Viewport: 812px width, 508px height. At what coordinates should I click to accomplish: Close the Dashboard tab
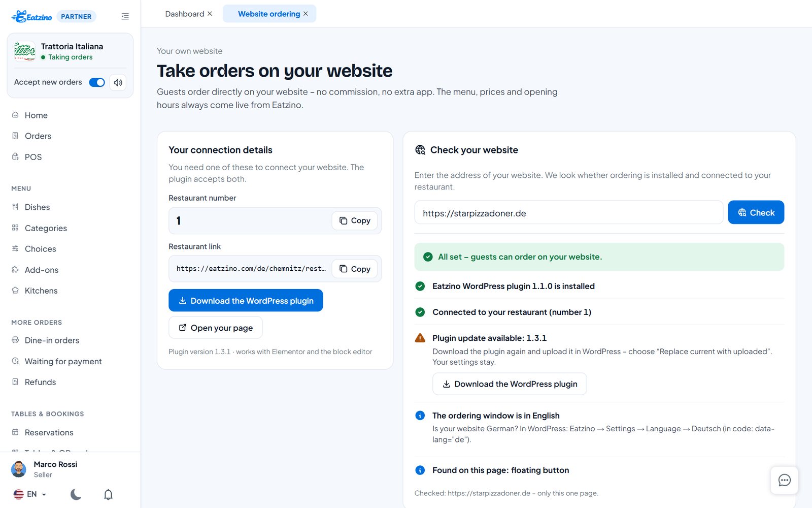(x=210, y=14)
